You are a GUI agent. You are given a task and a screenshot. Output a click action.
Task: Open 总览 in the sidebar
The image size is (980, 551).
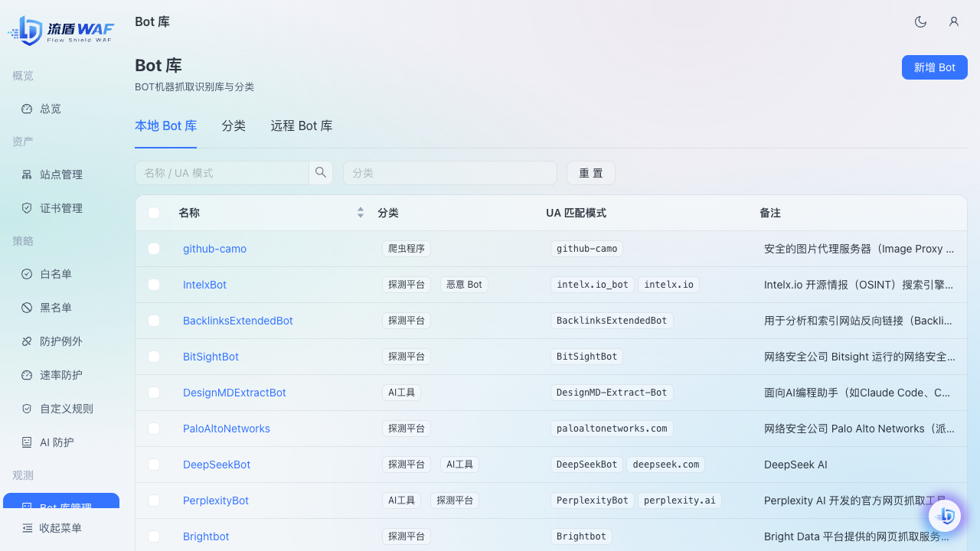[61, 109]
